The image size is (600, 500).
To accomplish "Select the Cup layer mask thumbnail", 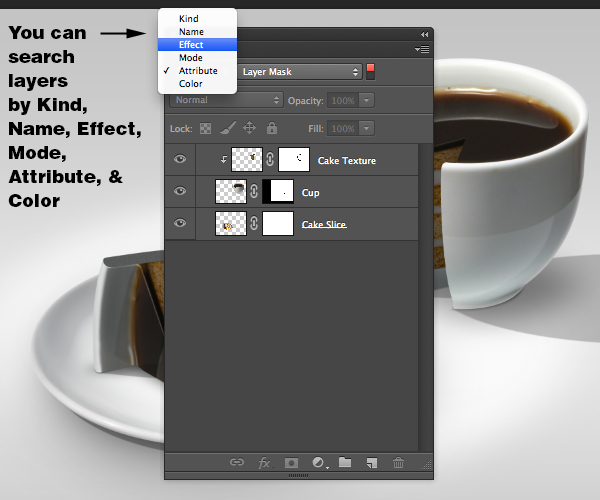I will [x=278, y=191].
